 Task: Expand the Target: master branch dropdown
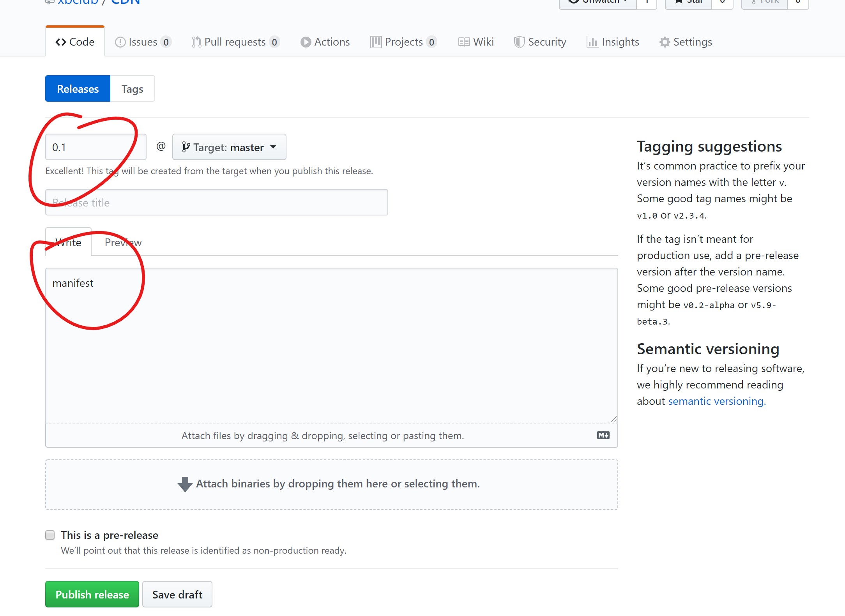[229, 147]
